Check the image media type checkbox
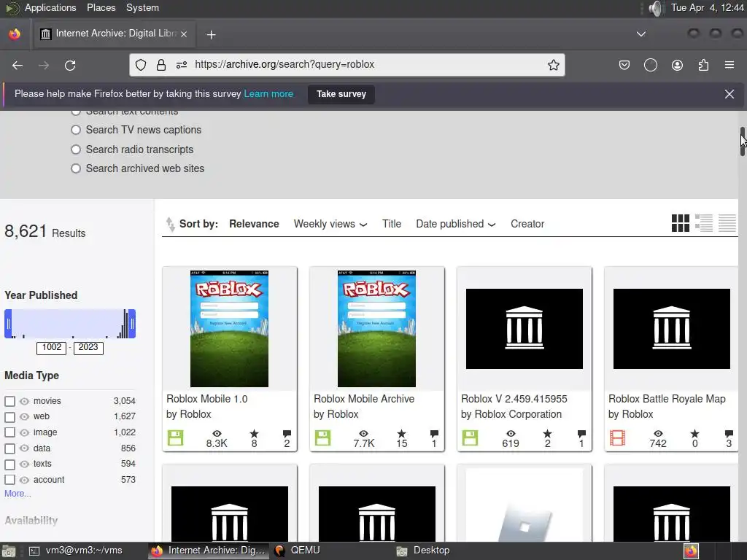This screenshot has height=560, width=747. [x=10, y=432]
